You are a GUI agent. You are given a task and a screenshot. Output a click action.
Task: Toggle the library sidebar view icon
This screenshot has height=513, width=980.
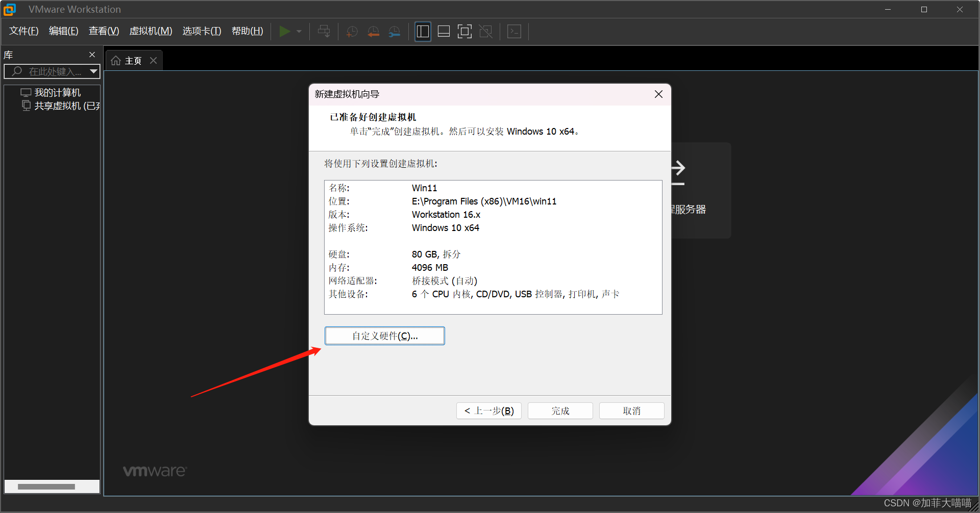(423, 32)
